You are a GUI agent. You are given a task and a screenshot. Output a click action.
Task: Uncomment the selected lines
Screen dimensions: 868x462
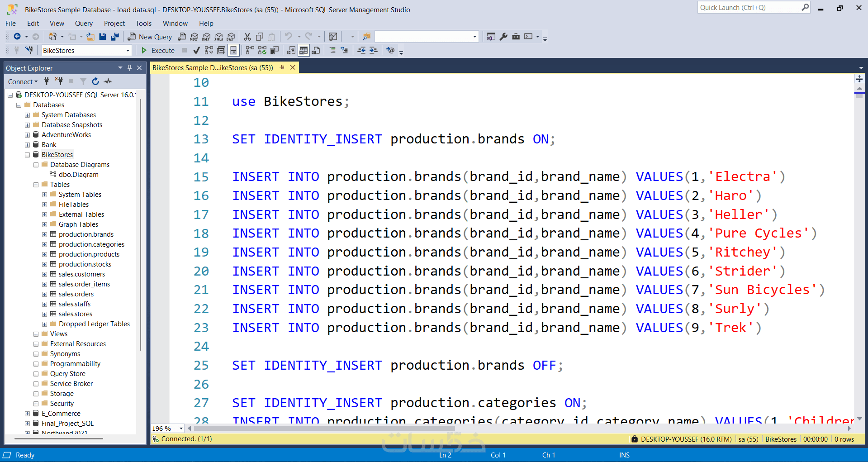[x=344, y=50]
